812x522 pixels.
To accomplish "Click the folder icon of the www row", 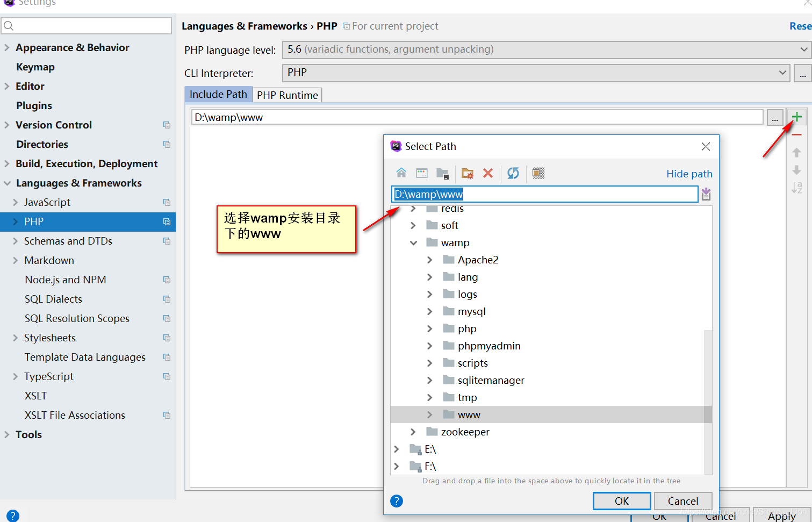I will coord(449,414).
